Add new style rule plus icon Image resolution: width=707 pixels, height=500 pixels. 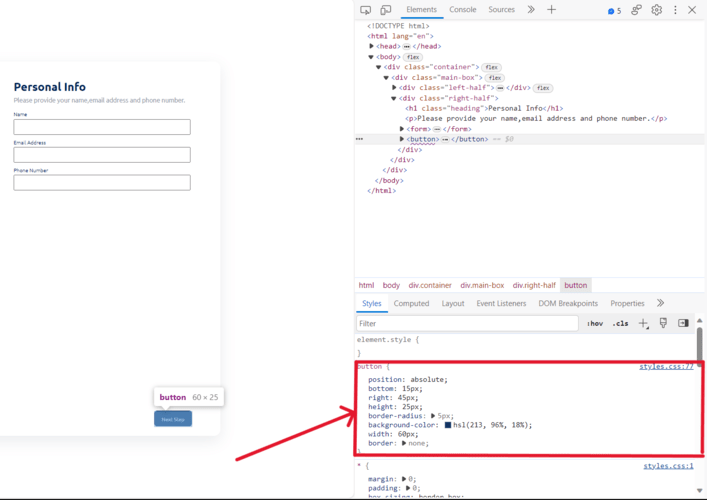[x=643, y=323]
